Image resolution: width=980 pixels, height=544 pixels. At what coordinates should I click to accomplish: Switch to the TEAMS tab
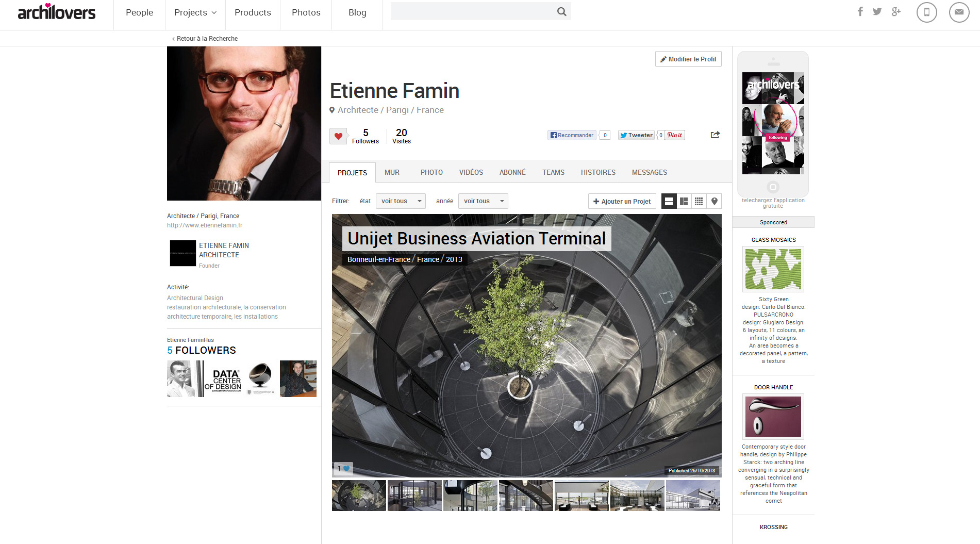coord(553,172)
